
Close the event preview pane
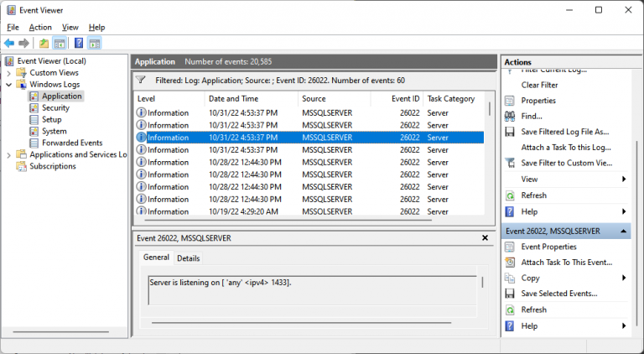click(x=485, y=237)
